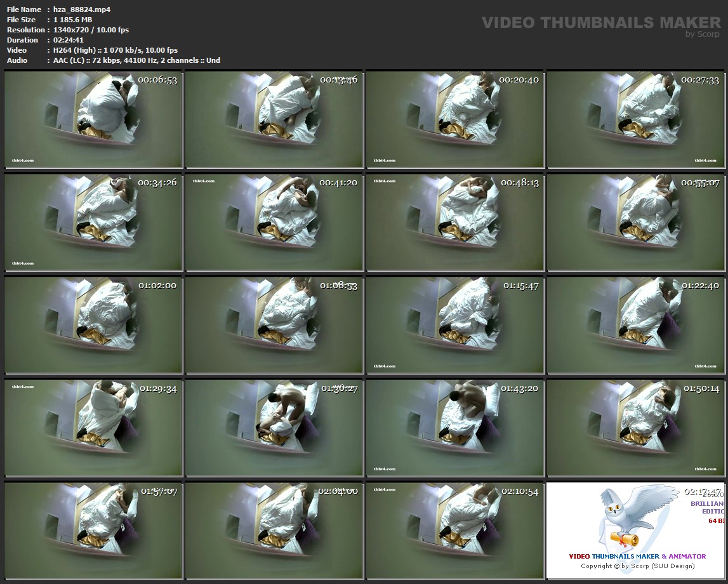This screenshot has width=728, height=584.
Task: Click the AAC (LC) audio info line
Action: 136,60
